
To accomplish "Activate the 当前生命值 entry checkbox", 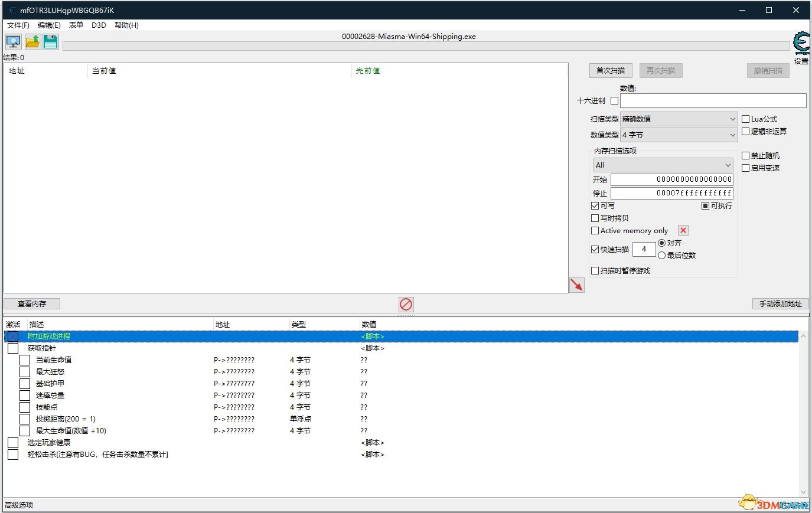I will 25,360.
